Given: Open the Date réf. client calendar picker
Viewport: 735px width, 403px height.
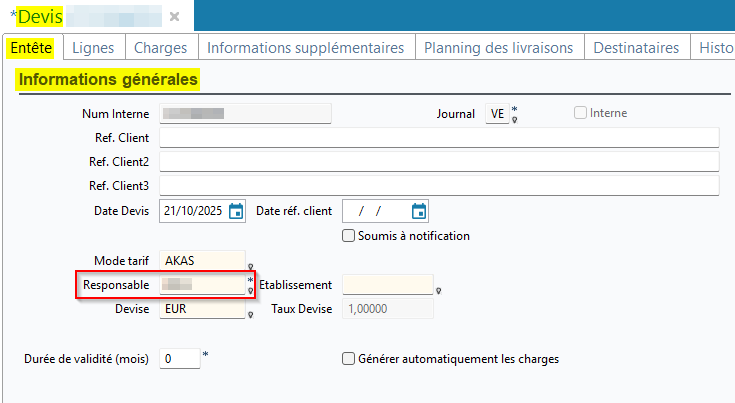Looking at the screenshot, I should tap(419, 211).
